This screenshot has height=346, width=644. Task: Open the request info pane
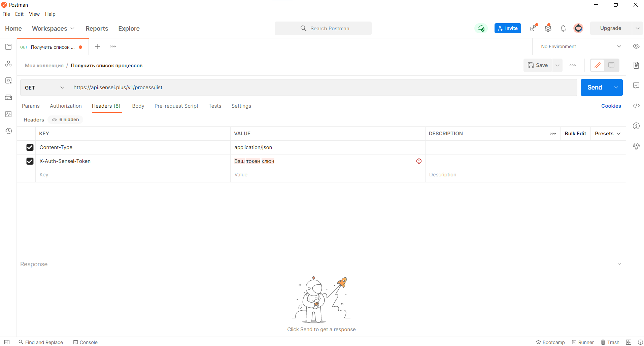click(636, 126)
